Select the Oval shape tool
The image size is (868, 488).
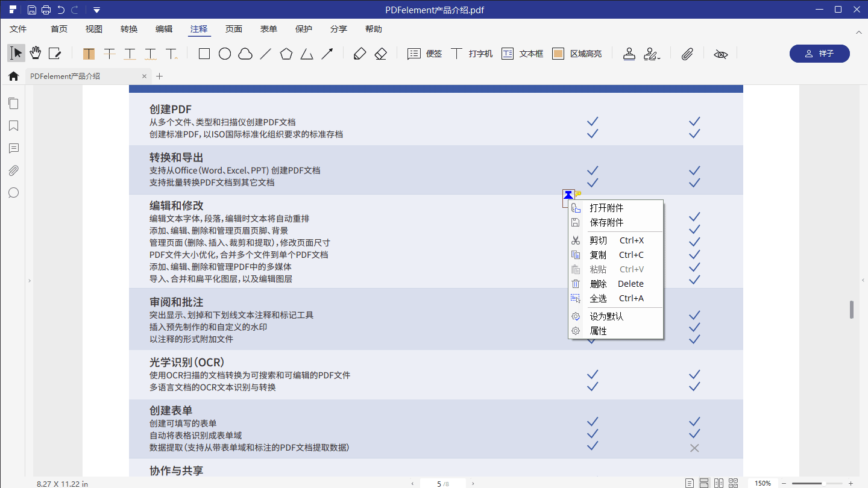(x=225, y=54)
